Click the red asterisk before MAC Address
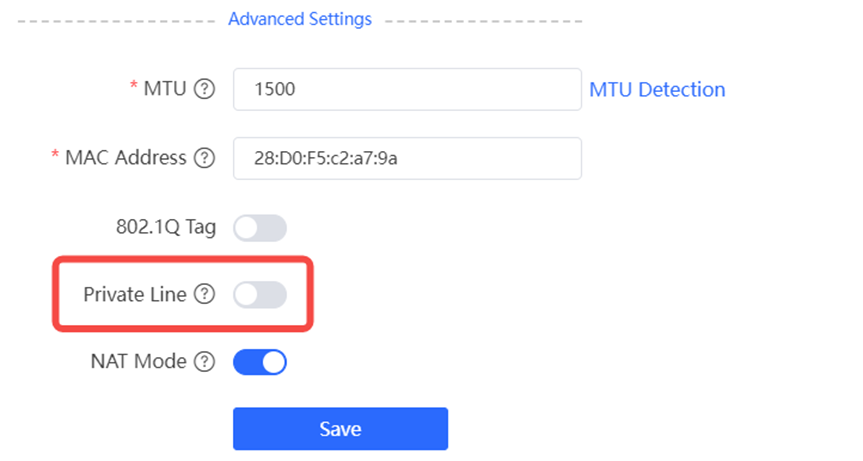This screenshot has height=461, width=863. (55, 154)
